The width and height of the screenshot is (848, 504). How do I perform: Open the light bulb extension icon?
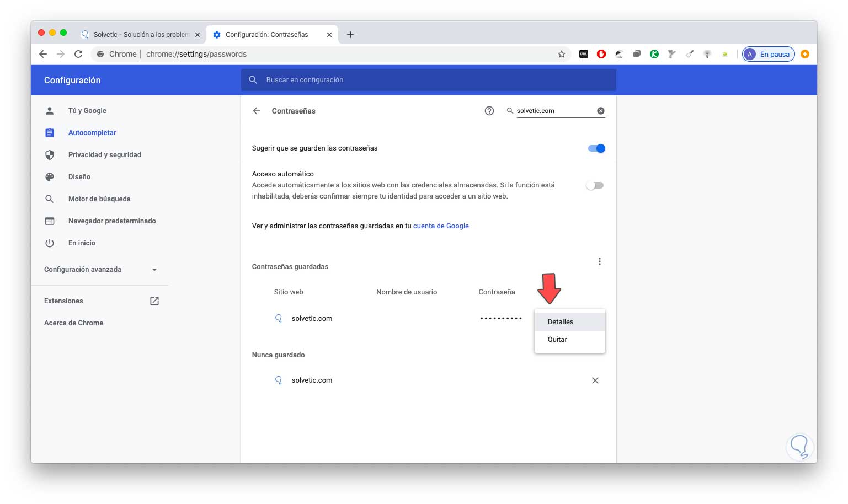(x=707, y=54)
